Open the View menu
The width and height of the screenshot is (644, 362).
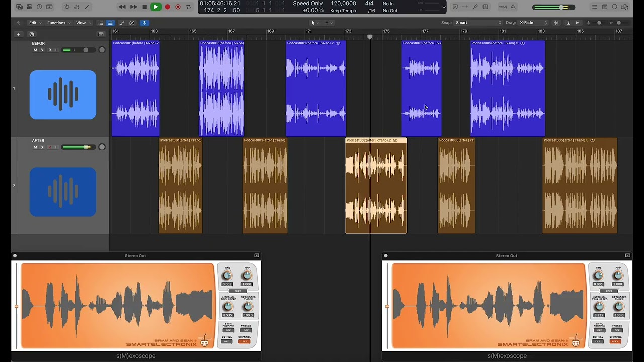pyautogui.click(x=83, y=23)
